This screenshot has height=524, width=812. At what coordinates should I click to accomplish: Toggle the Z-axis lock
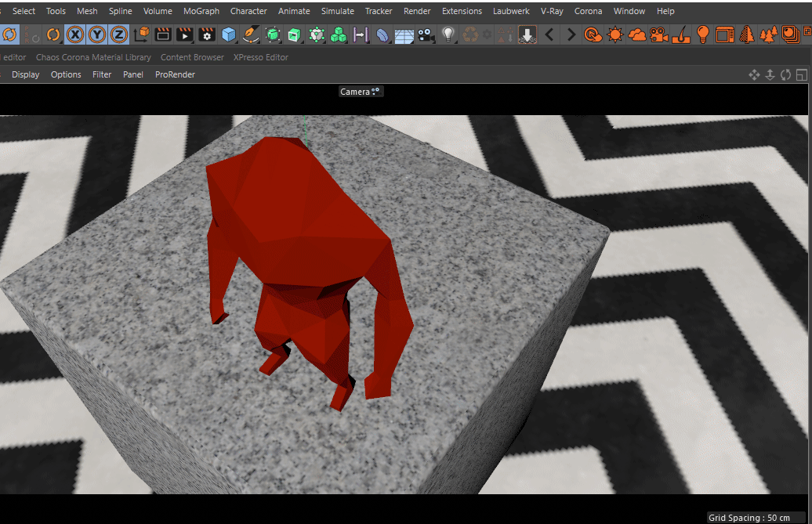point(119,34)
